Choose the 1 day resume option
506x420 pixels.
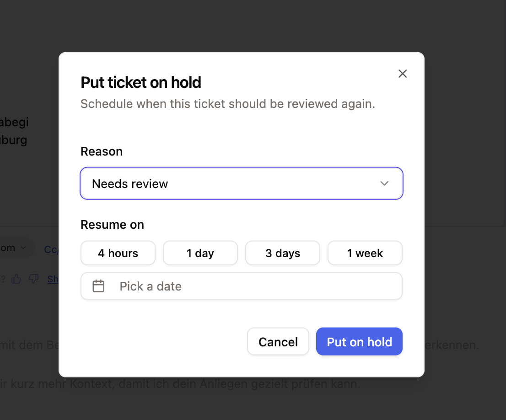(x=200, y=253)
